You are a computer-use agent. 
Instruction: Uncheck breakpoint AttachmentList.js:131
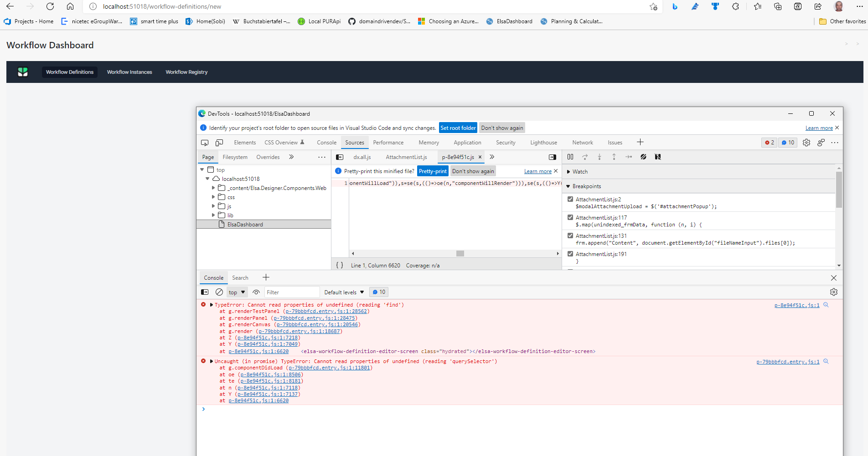570,236
